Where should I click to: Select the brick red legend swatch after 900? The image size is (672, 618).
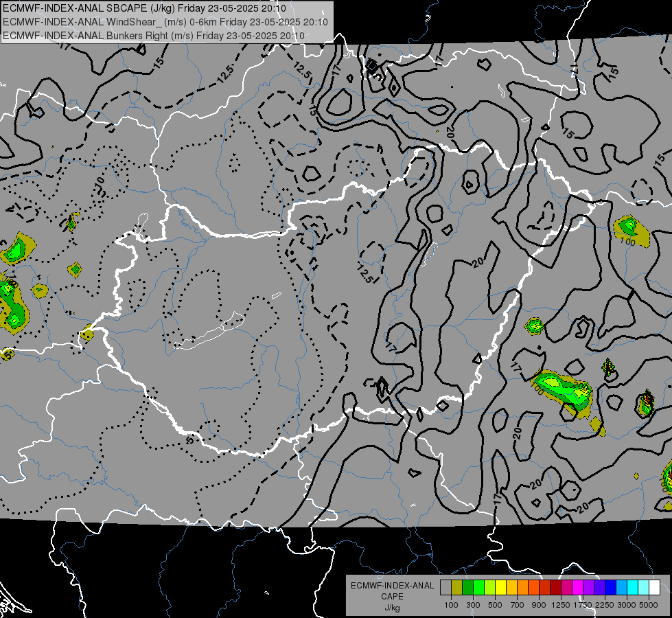[545, 588]
